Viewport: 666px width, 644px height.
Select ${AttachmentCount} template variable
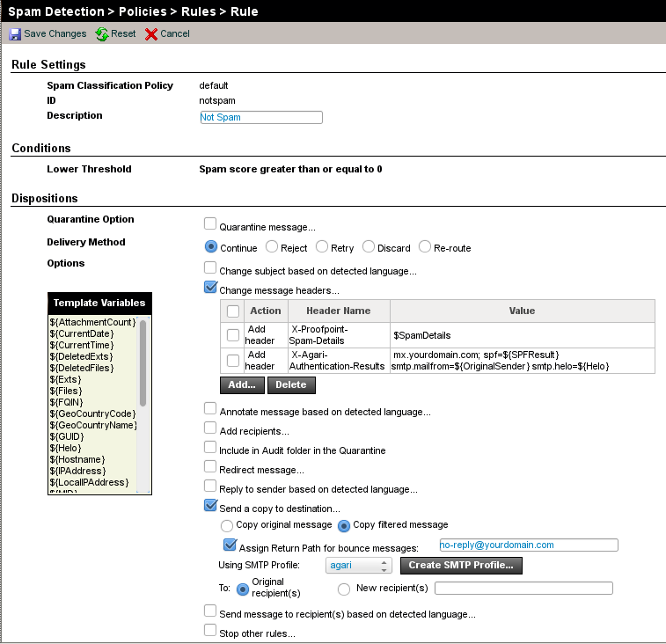pyautogui.click(x=92, y=322)
